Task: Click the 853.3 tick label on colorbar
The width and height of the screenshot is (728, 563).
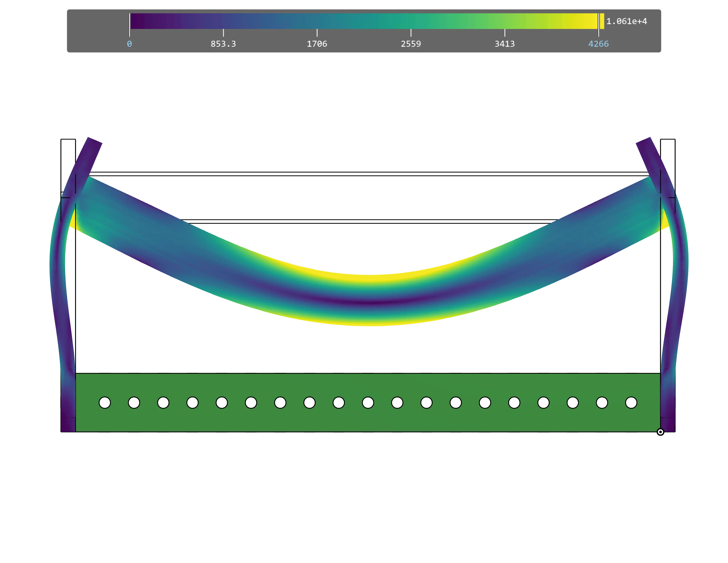Action: tap(223, 44)
